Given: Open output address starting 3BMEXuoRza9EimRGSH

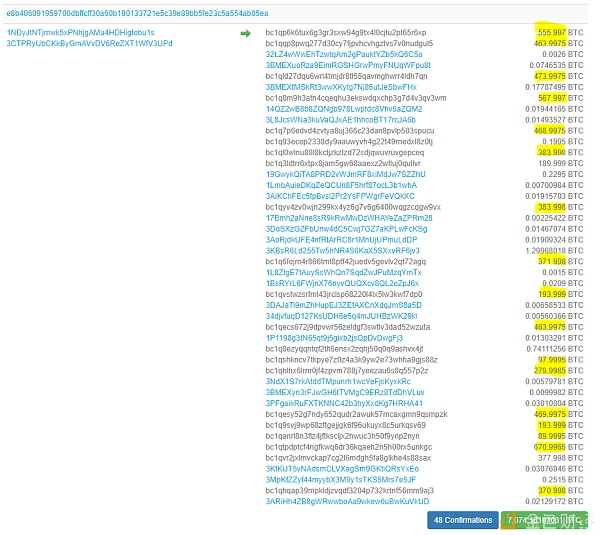Looking at the screenshot, I should [x=348, y=65].
